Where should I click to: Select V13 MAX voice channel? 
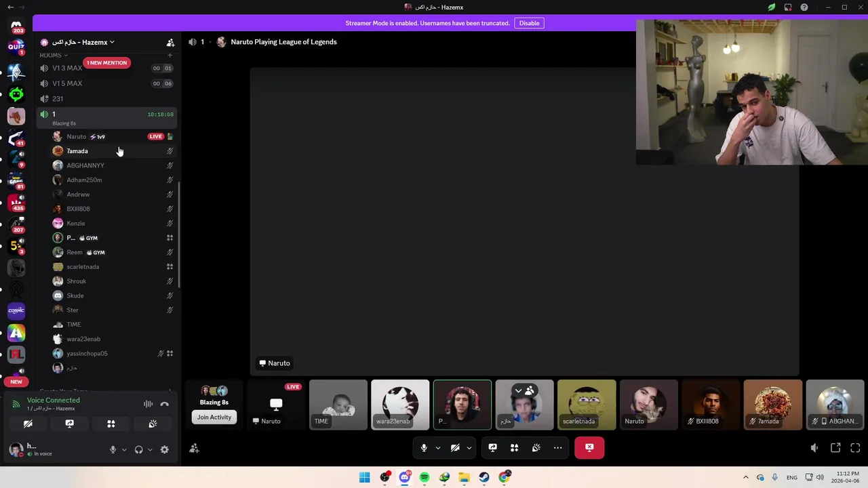coord(106,68)
